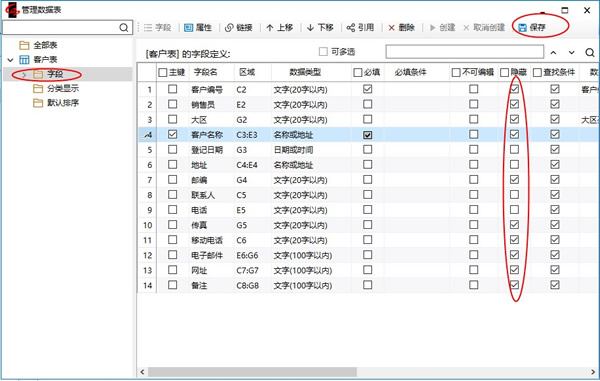The image size is (600, 381).
Task: Select the 客户编号 field name cell
Action: coord(207,90)
